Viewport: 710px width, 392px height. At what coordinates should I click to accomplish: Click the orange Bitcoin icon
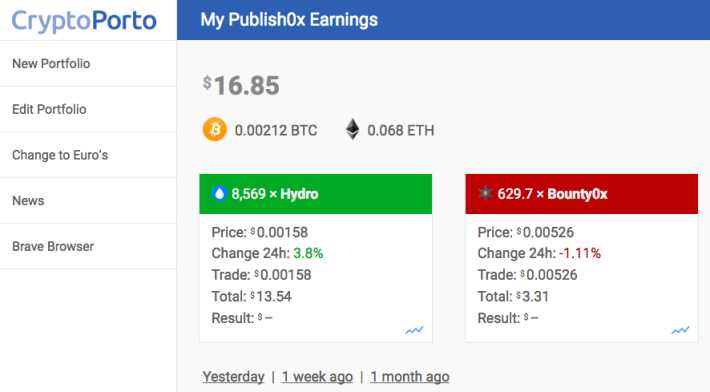[x=215, y=129]
